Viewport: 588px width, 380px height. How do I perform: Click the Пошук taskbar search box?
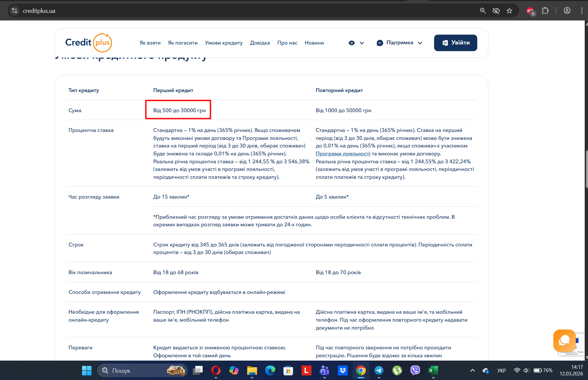(142, 370)
